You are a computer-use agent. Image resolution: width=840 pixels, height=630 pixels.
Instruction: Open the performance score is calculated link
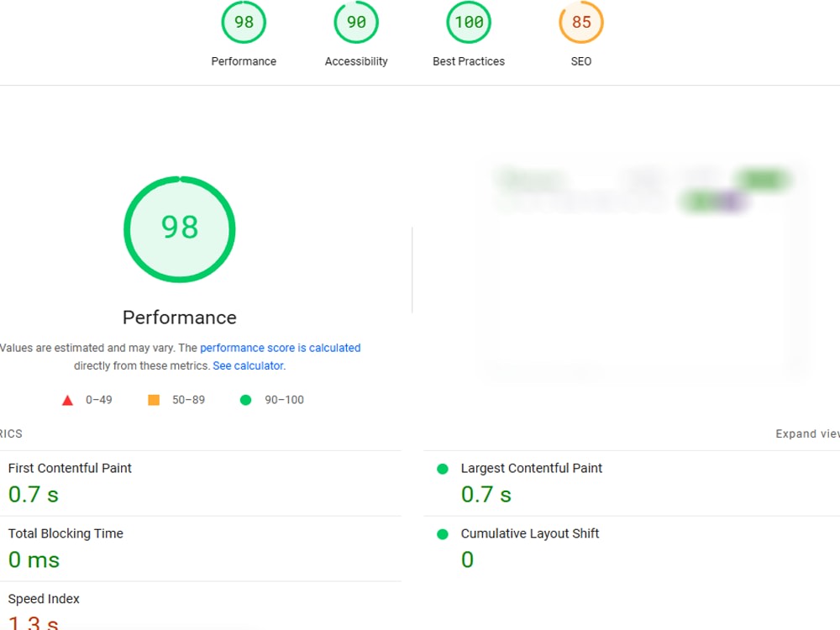pyautogui.click(x=281, y=348)
